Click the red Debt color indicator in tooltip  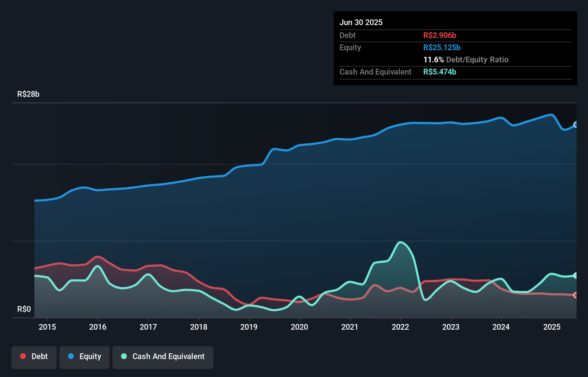coord(439,35)
